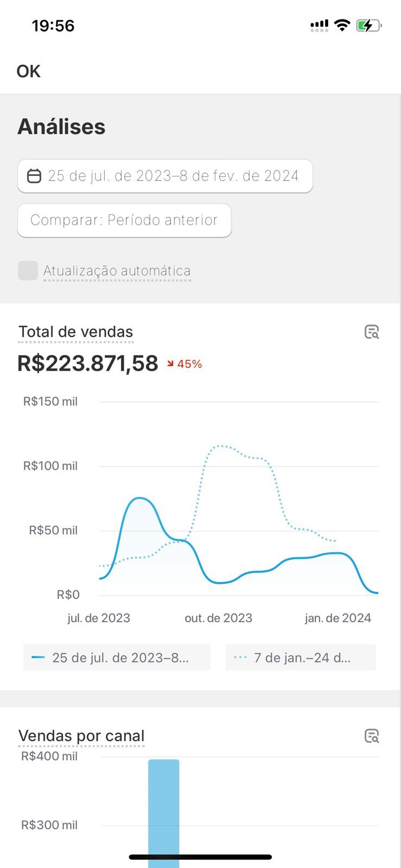
Task: Toggle the 7 de jan. comparison legend
Action: coord(301,658)
